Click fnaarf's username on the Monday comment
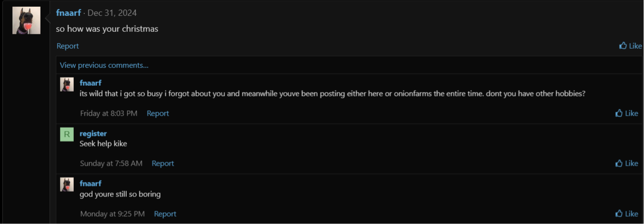644x224 pixels. [x=90, y=184]
